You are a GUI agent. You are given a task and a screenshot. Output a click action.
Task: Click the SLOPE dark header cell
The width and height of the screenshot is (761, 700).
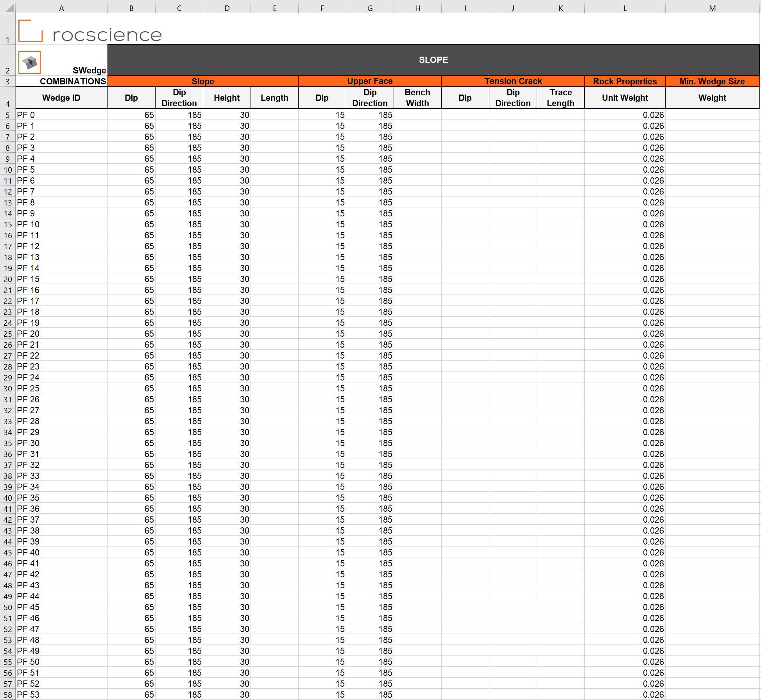(433, 60)
